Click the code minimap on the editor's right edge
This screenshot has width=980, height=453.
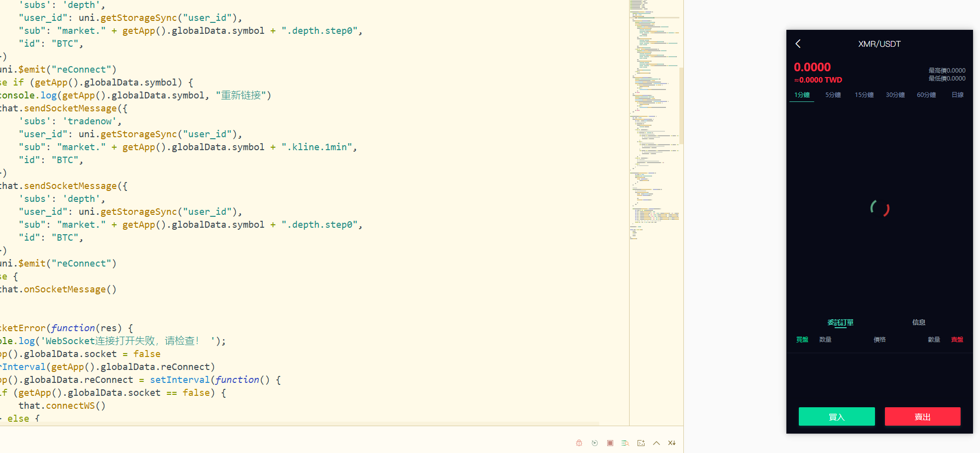[x=654, y=119]
